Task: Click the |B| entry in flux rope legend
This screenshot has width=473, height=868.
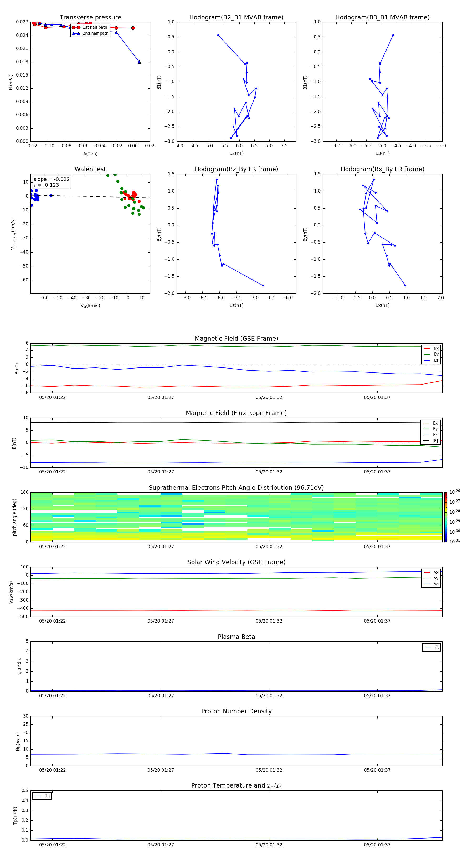Action: point(431,441)
